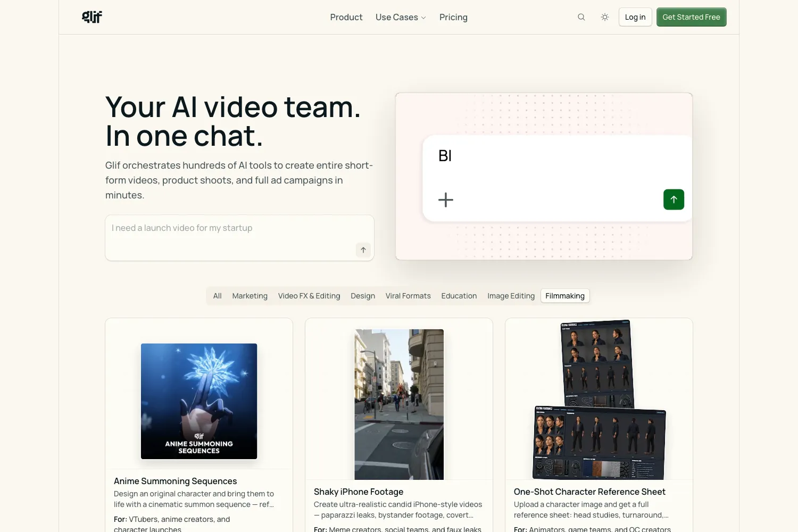Click the glif logo in header
This screenshot has height=532, width=798.
(x=92, y=17)
